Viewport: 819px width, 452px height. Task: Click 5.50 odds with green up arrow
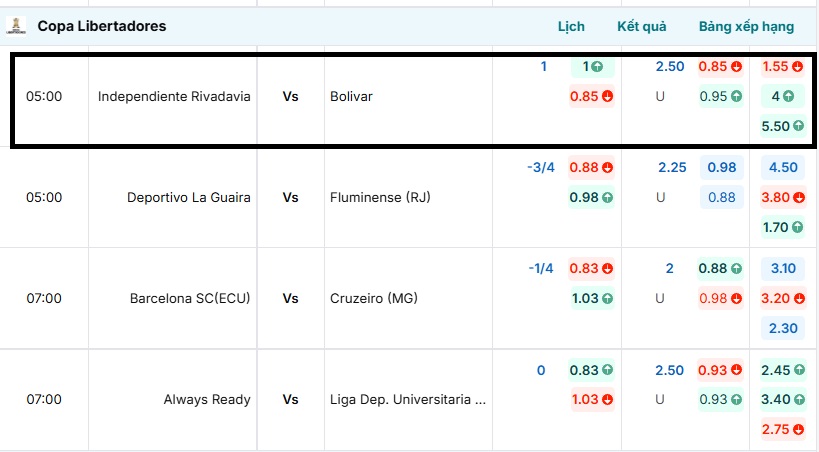pyautogui.click(x=781, y=127)
